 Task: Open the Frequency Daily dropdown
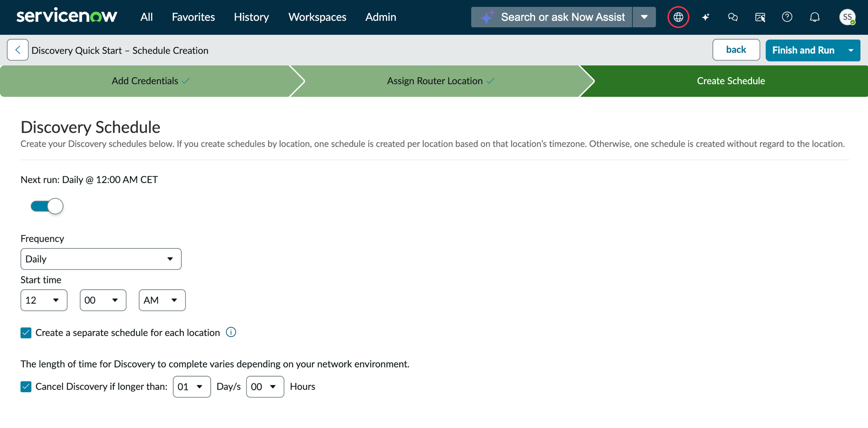(101, 259)
